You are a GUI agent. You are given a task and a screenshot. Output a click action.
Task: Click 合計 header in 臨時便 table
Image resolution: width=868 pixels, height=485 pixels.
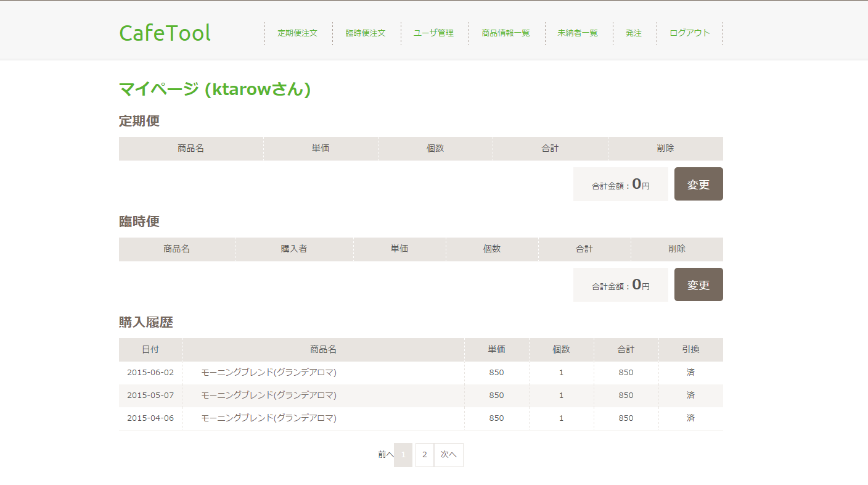coord(584,249)
